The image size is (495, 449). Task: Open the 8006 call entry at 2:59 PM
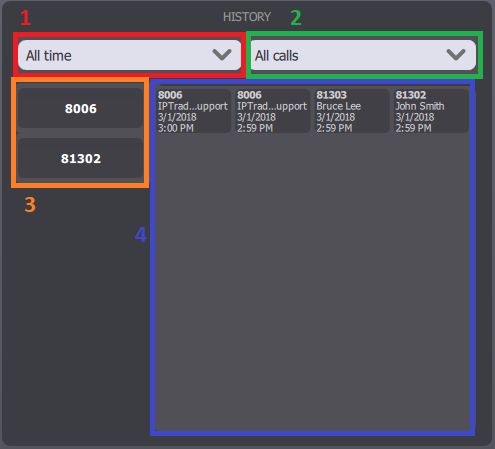(x=272, y=111)
